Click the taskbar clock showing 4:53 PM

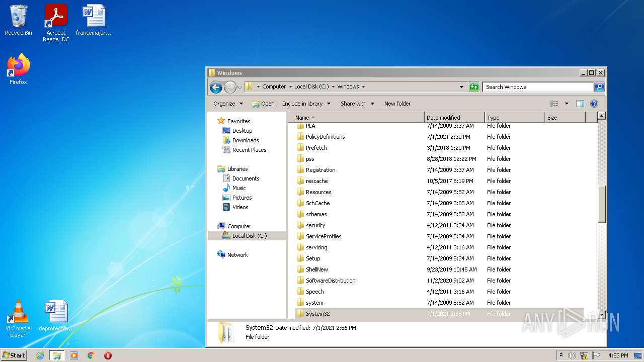(618, 355)
